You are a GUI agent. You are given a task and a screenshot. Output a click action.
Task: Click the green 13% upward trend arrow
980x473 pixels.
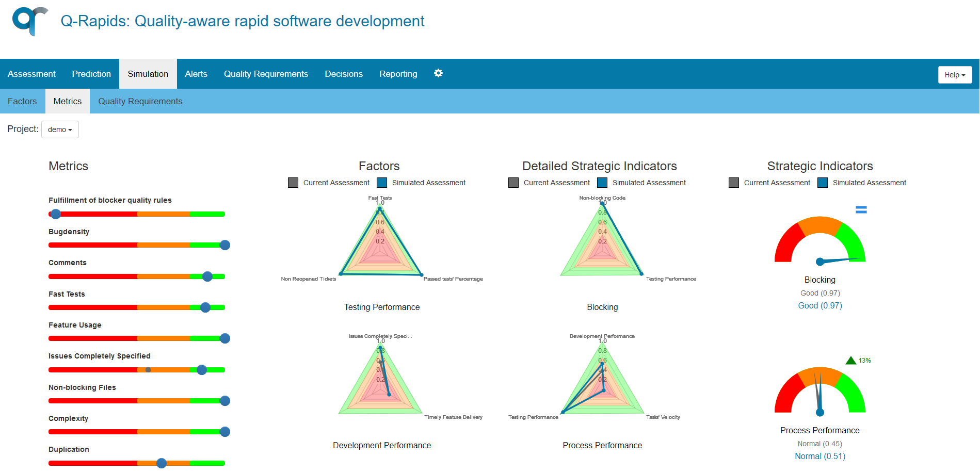[851, 360]
